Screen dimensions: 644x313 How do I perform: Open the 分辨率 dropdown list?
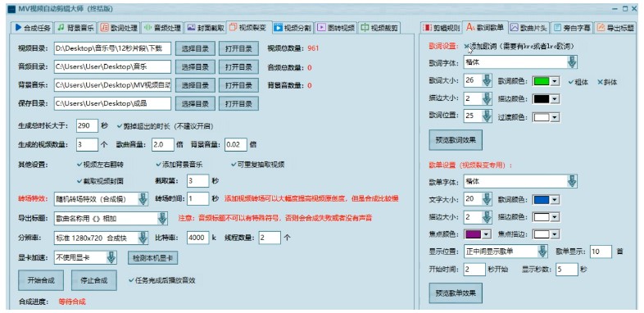coord(143,238)
